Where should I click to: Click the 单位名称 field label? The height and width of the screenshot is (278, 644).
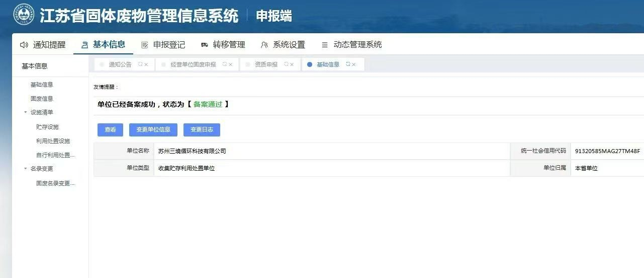(138, 151)
